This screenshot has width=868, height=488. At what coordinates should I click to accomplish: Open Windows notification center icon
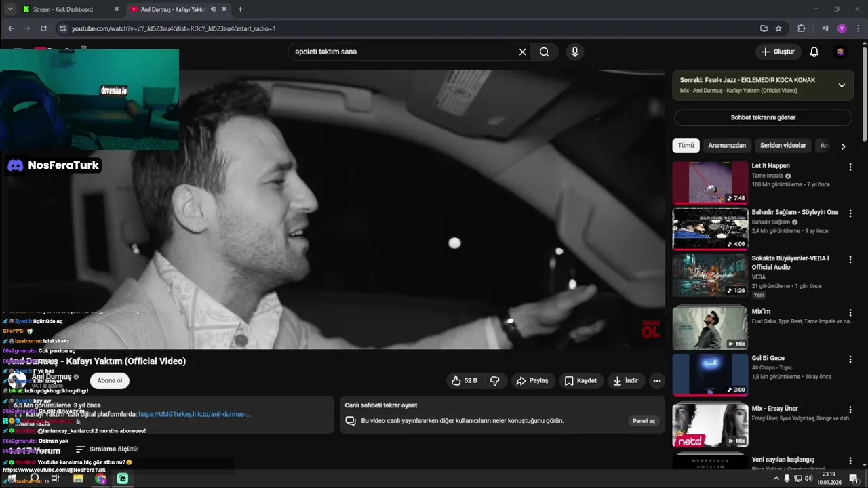(853, 479)
